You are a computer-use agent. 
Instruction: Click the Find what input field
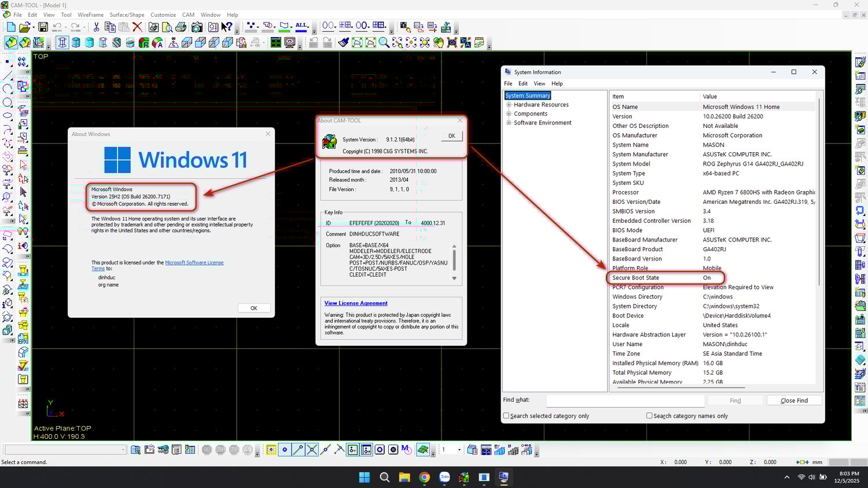click(625, 401)
